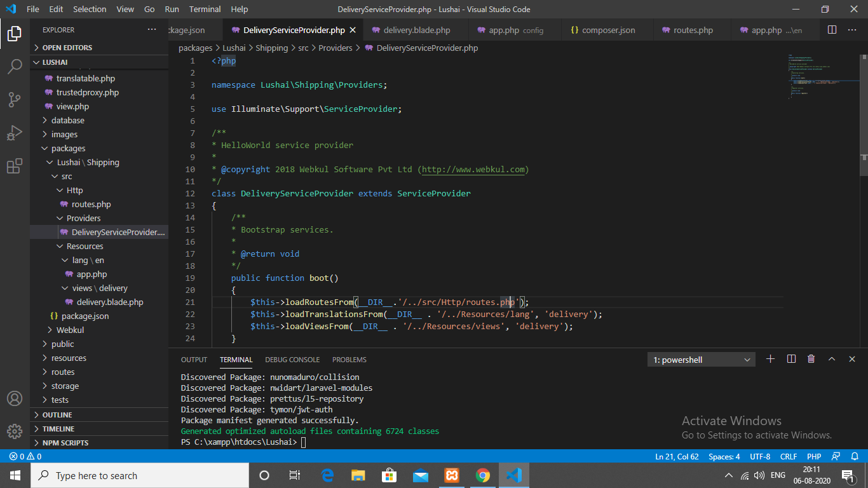Click Ln 21, Col 62 status item
This screenshot has width=868, height=488.
click(x=677, y=456)
